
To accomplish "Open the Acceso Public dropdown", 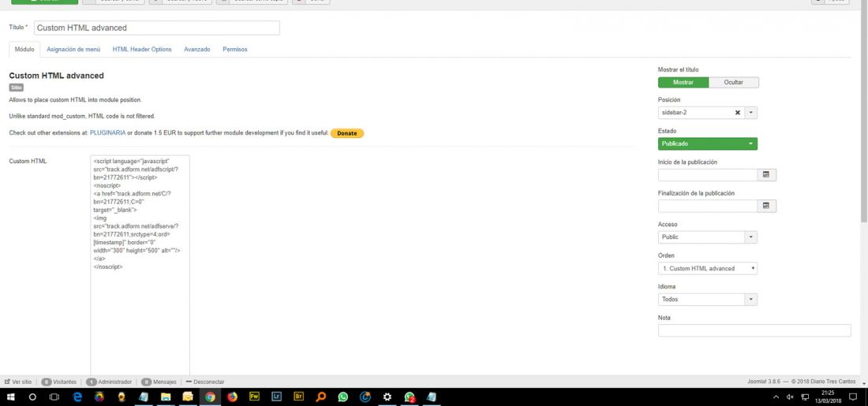I will [x=708, y=237].
